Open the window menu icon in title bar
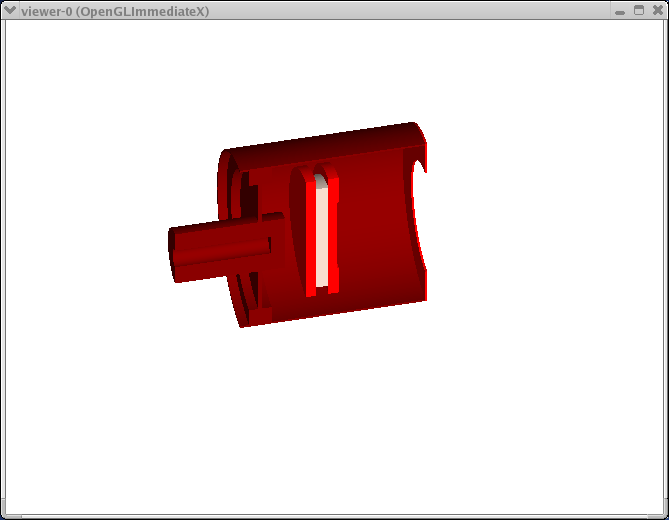This screenshot has height=520, width=669. tap(10, 10)
